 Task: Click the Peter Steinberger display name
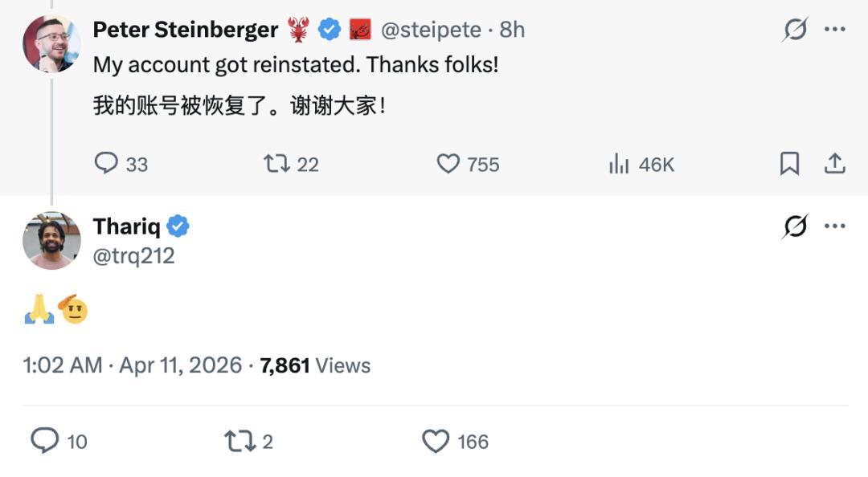pyautogui.click(x=185, y=31)
